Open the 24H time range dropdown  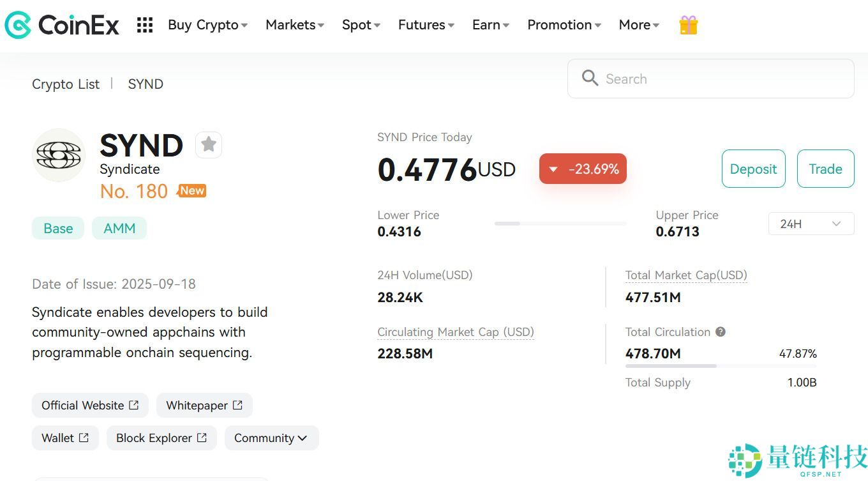point(811,224)
